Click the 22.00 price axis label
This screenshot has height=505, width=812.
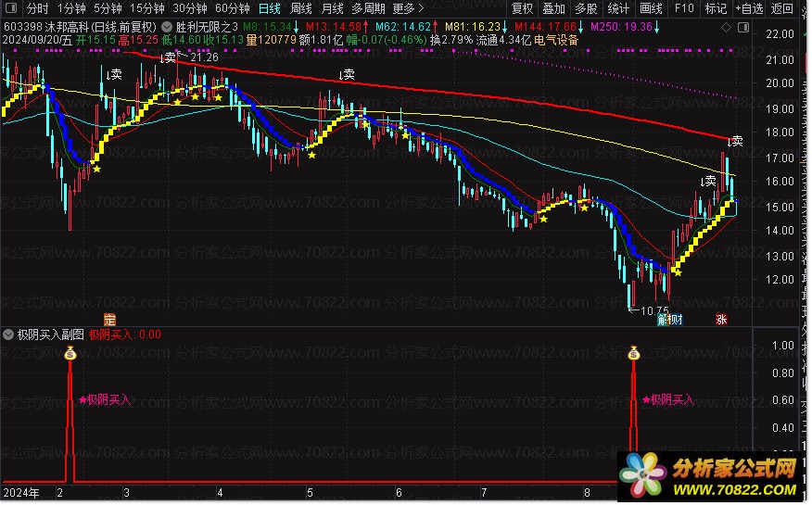780,34
